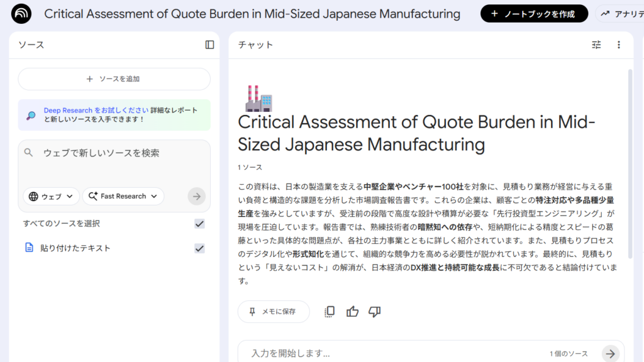
Task: Open the 'Deep Research をお試しください' link
Action: pyautogui.click(x=96, y=110)
